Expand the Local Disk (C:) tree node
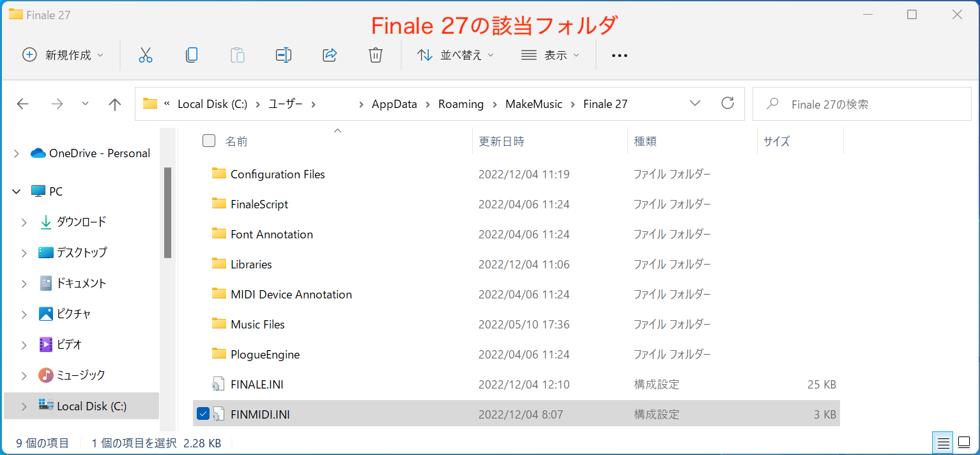Screen dimensions: 980x455 24,406
